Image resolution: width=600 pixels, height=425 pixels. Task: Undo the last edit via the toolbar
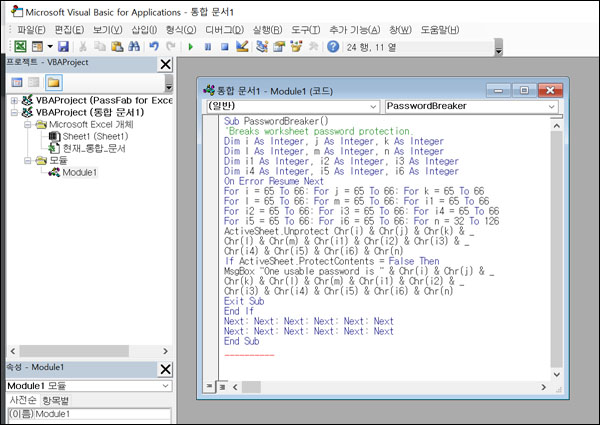point(153,47)
